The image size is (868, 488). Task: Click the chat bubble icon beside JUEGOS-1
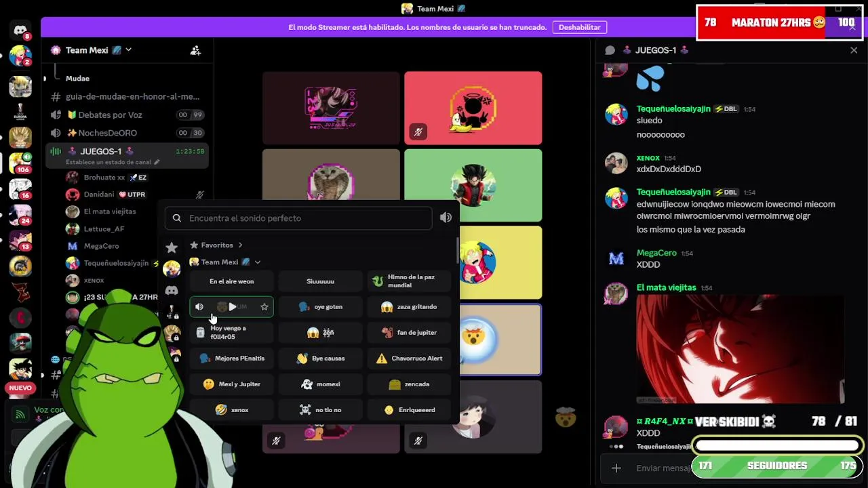610,50
